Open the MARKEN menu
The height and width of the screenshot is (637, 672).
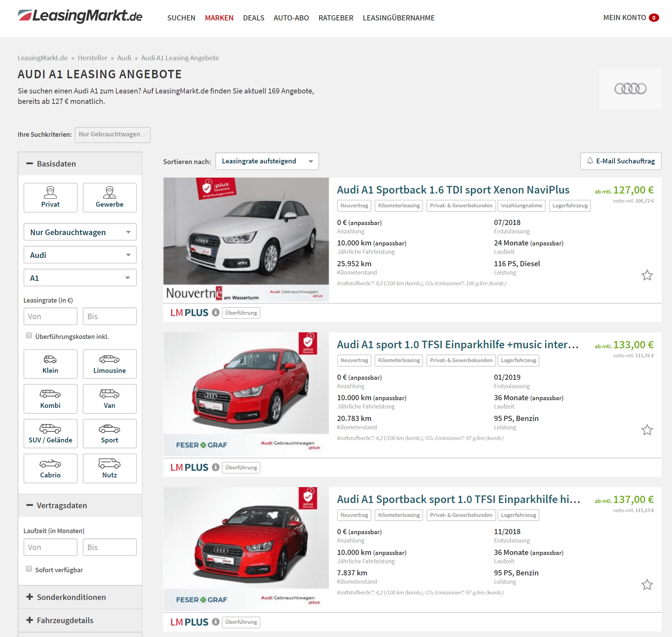[x=219, y=18]
